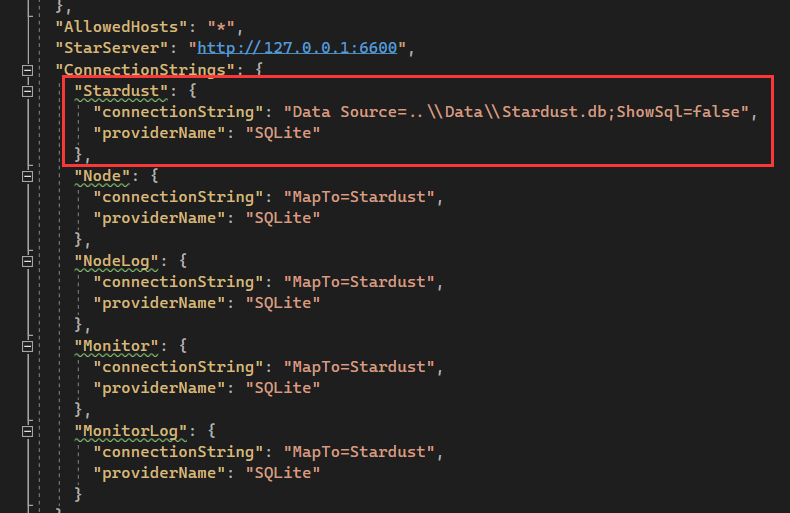Collapse the Stardust block fold toggle
This screenshot has height=513, width=790.
[27, 91]
